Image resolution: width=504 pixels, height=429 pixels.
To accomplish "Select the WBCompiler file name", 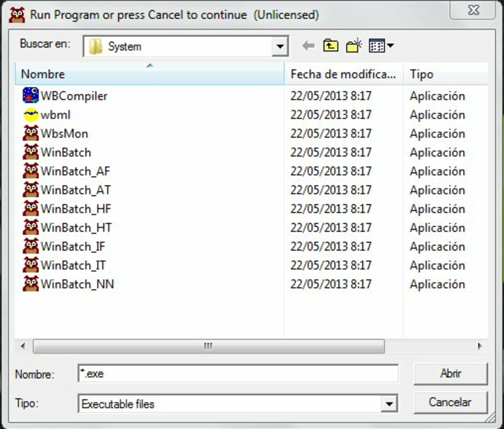I will [x=74, y=95].
